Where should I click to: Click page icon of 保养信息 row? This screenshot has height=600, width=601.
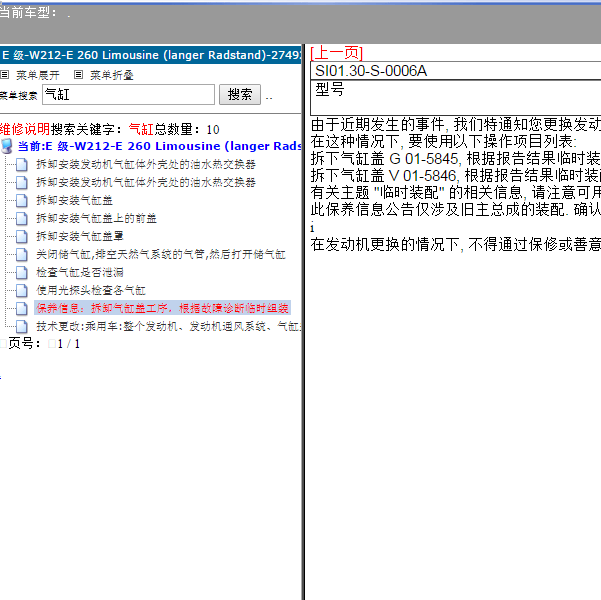coord(21,308)
